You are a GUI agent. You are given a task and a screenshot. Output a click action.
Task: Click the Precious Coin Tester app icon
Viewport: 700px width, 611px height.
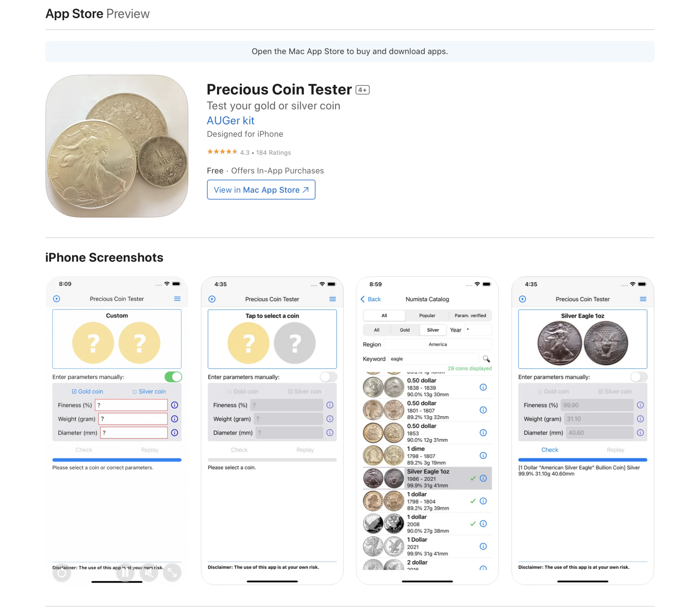click(117, 146)
